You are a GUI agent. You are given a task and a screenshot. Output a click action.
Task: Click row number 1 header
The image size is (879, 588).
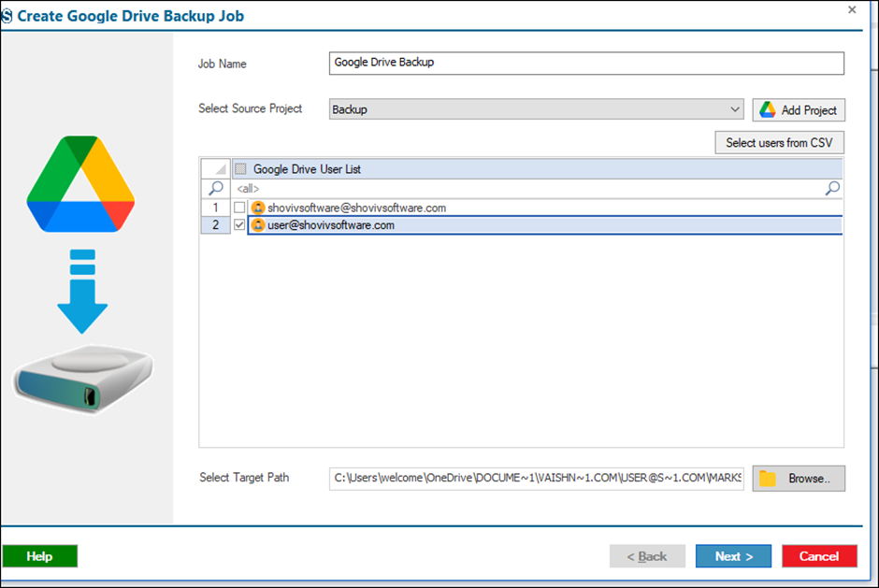216,208
